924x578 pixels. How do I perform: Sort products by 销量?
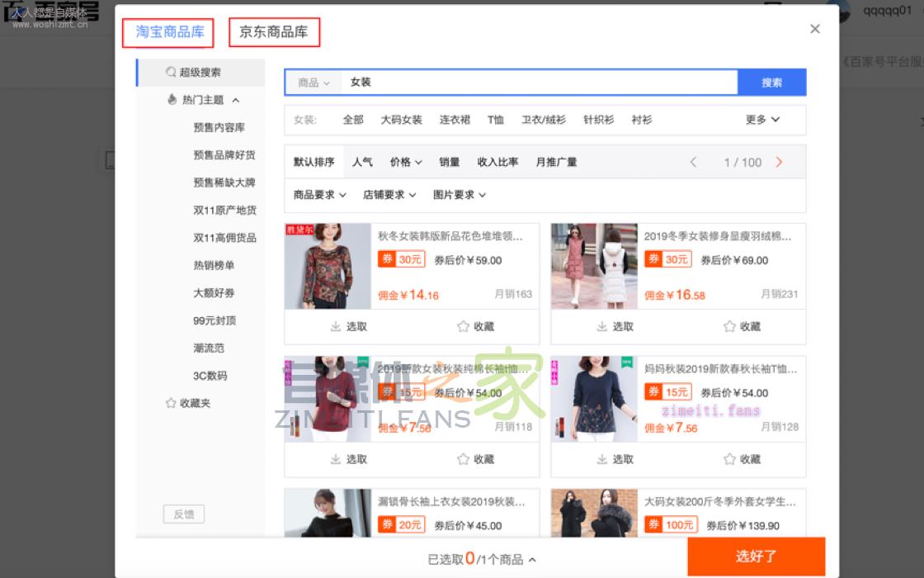click(449, 163)
